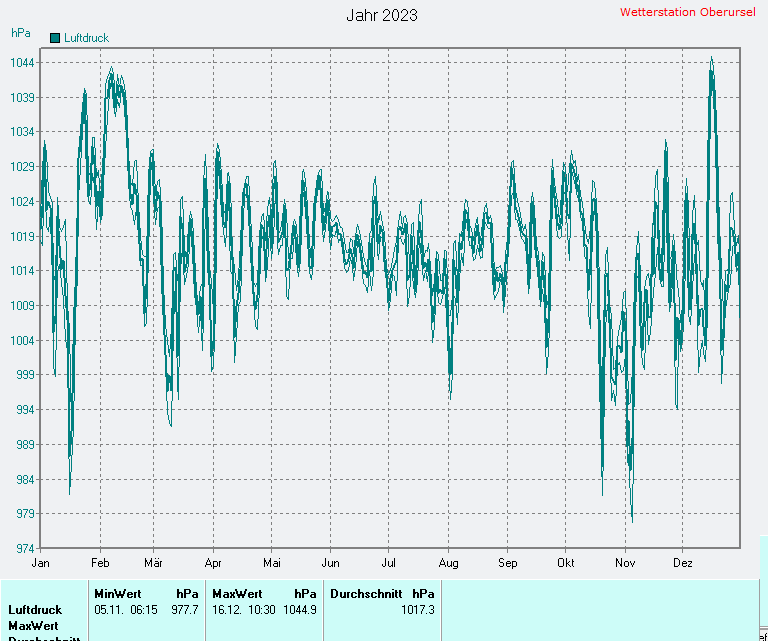The width and height of the screenshot is (768, 641).
Task: Click the 'Jul' month label
Action: (388, 563)
